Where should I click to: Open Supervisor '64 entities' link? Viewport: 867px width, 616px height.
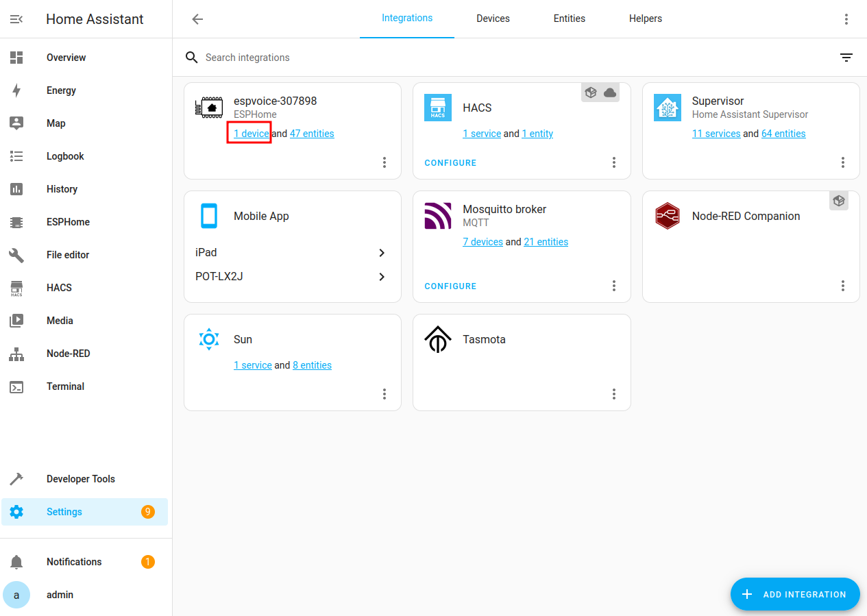(x=783, y=134)
